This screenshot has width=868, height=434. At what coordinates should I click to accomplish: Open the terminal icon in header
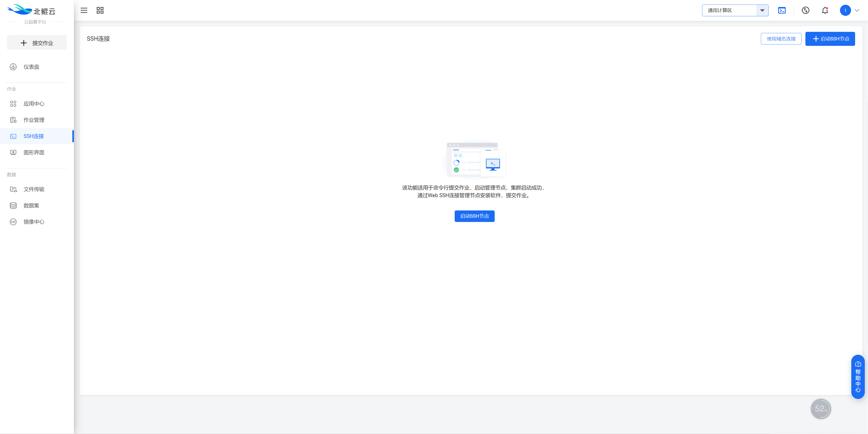[x=782, y=10]
